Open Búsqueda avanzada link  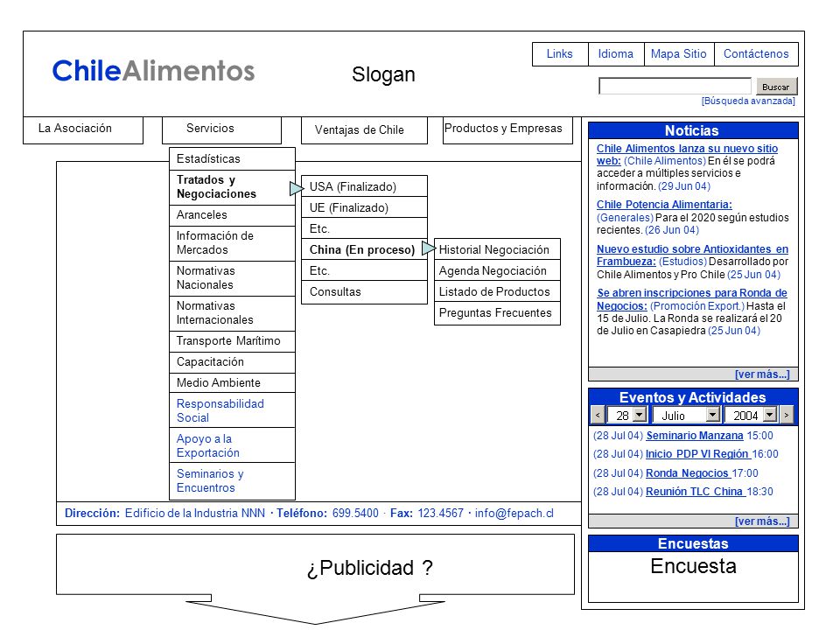748,101
